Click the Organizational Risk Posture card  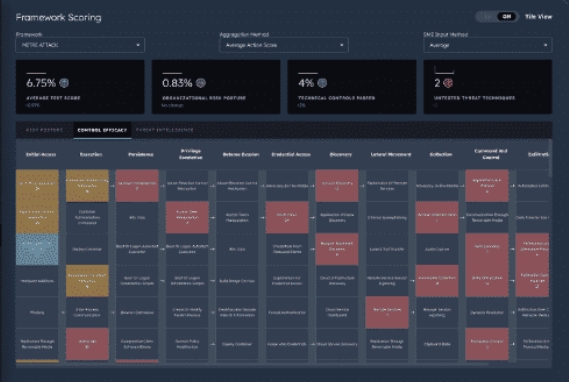[216, 87]
